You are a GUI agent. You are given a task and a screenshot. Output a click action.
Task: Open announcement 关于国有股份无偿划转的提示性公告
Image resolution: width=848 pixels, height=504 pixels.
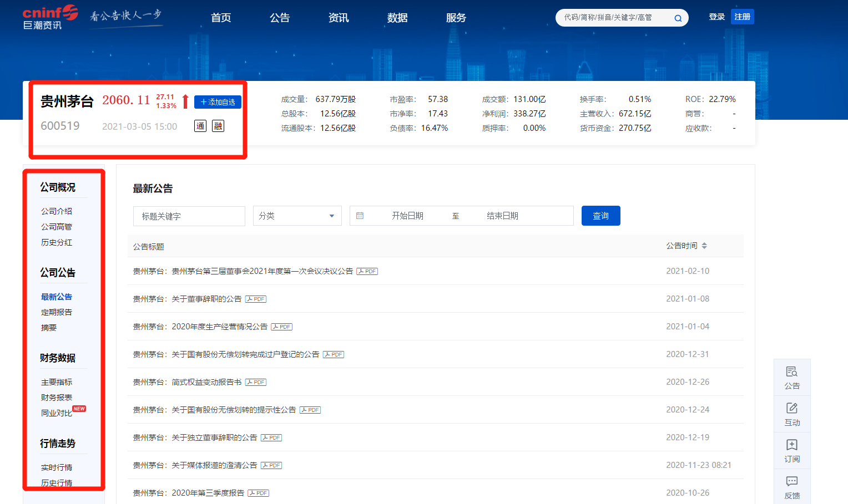pyautogui.click(x=215, y=410)
